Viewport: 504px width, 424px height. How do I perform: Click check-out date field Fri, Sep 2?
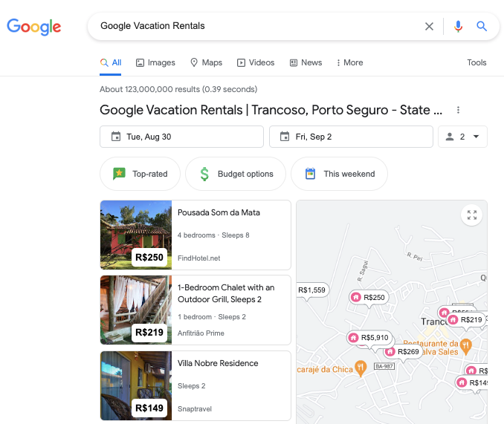351,137
